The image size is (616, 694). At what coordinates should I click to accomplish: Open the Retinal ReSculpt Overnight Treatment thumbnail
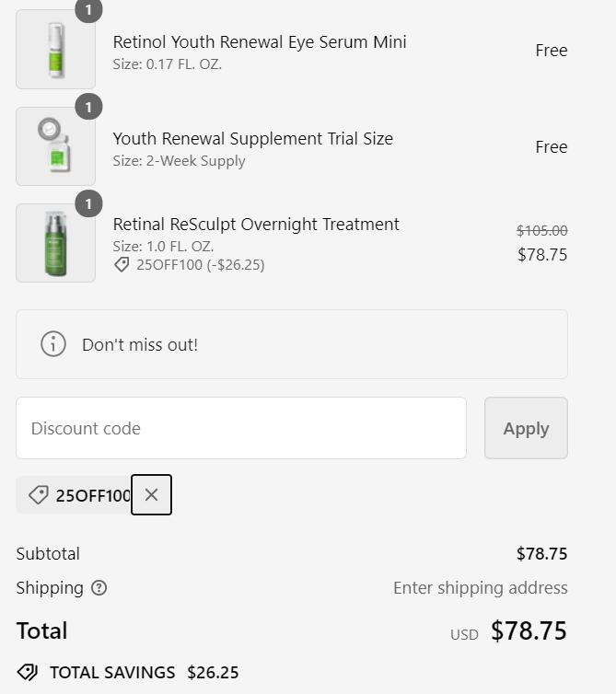pos(56,243)
